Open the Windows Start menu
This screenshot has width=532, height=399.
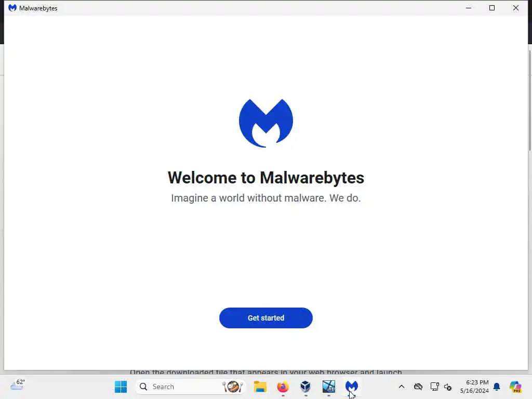(121, 387)
